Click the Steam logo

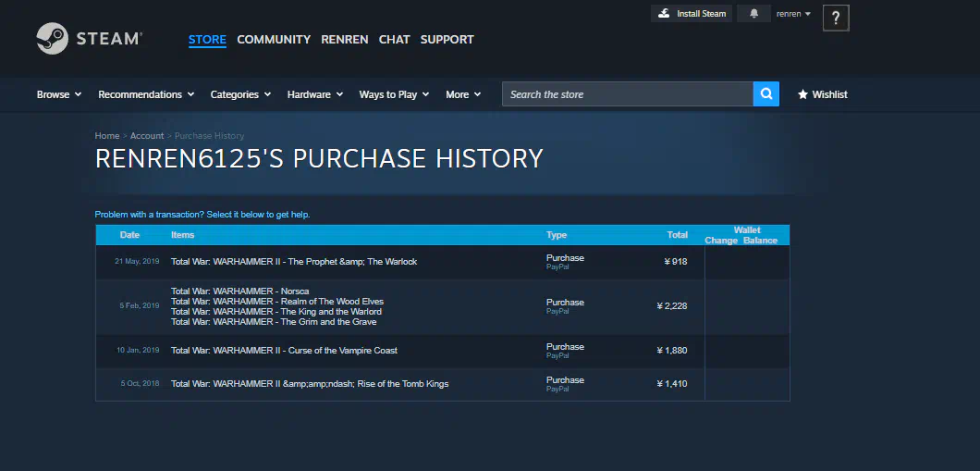click(90, 39)
